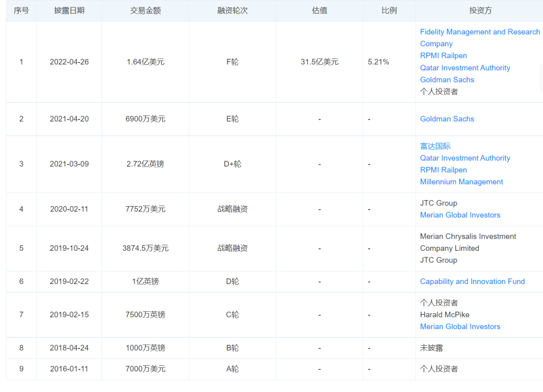Image resolution: width=543 pixels, height=392 pixels.
Task: Select the date 2016-01-11
Action: (x=69, y=369)
